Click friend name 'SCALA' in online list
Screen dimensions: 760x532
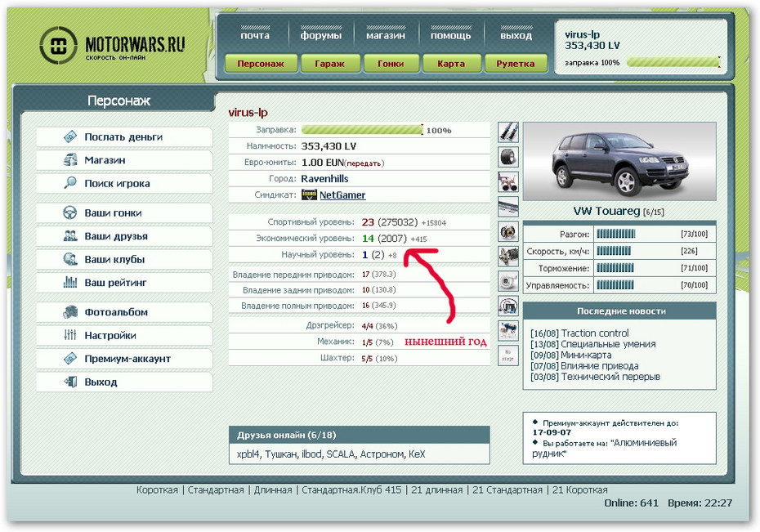pos(340,454)
